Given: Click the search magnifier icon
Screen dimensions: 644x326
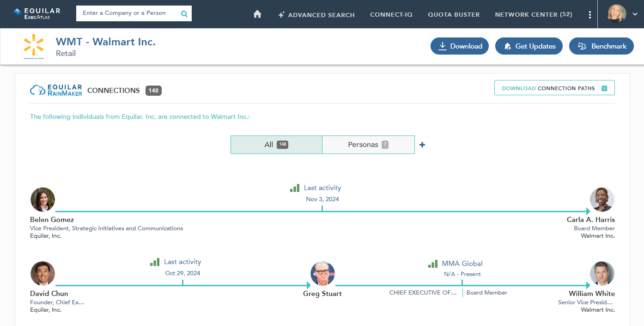Looking at the screenshot, I should pos(184,14).
